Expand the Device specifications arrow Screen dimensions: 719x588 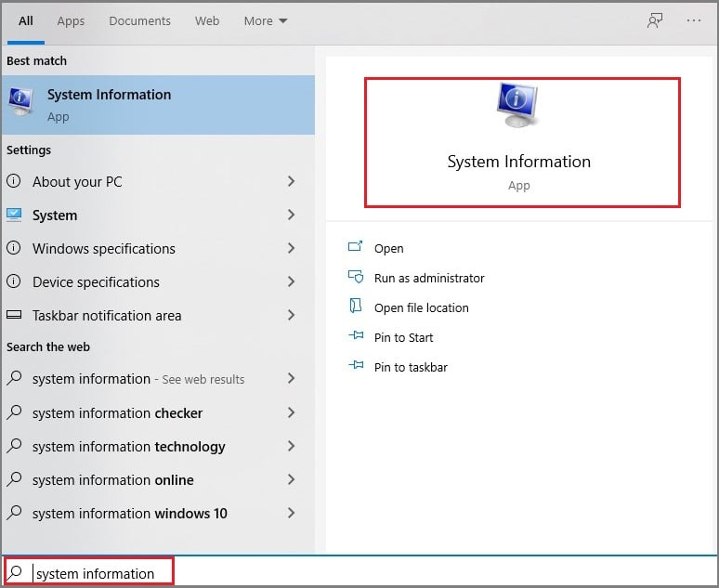pos(291,281)
